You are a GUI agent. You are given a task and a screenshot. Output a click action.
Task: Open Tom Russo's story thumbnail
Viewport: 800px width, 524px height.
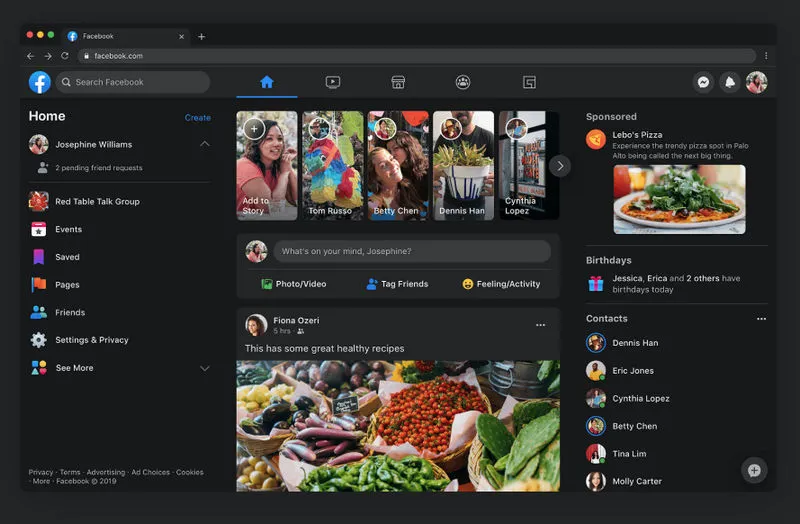(x=332, y=165)
